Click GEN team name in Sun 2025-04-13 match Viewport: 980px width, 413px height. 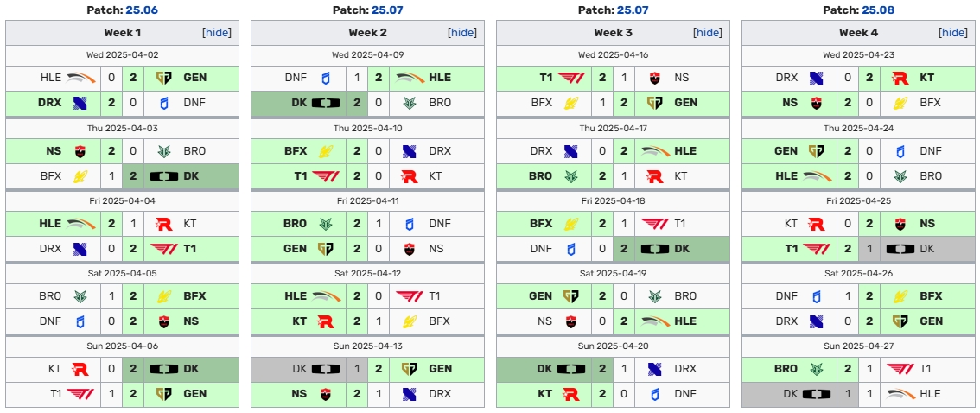click(x=440, y=369)
